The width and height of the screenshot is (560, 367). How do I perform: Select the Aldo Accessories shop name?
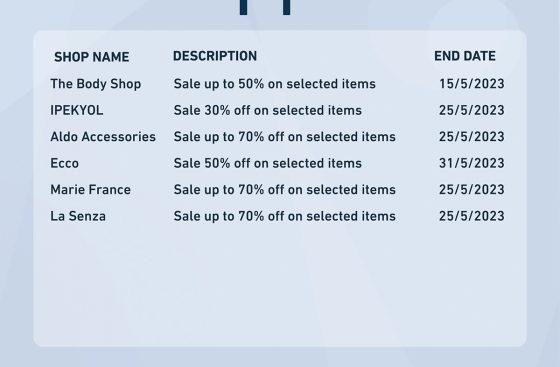click(103, 137)
